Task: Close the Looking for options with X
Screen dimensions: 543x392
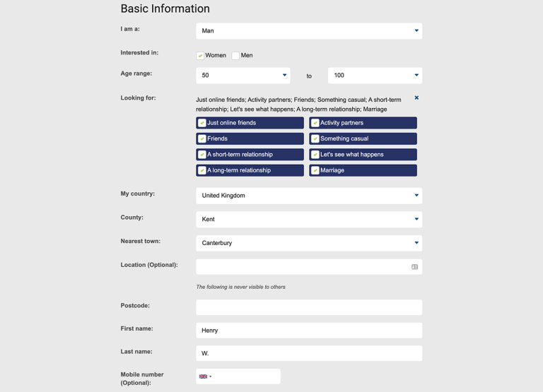Action: point(416,98)
